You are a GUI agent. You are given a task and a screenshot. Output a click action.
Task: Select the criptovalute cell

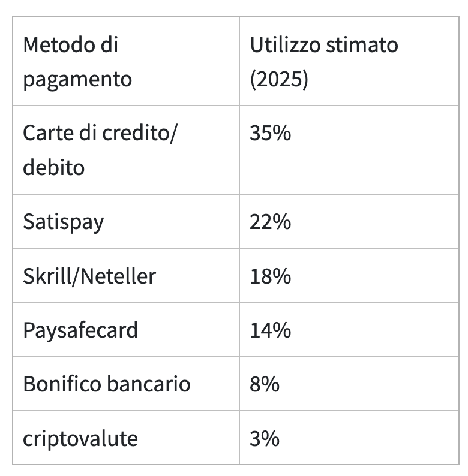126,438
